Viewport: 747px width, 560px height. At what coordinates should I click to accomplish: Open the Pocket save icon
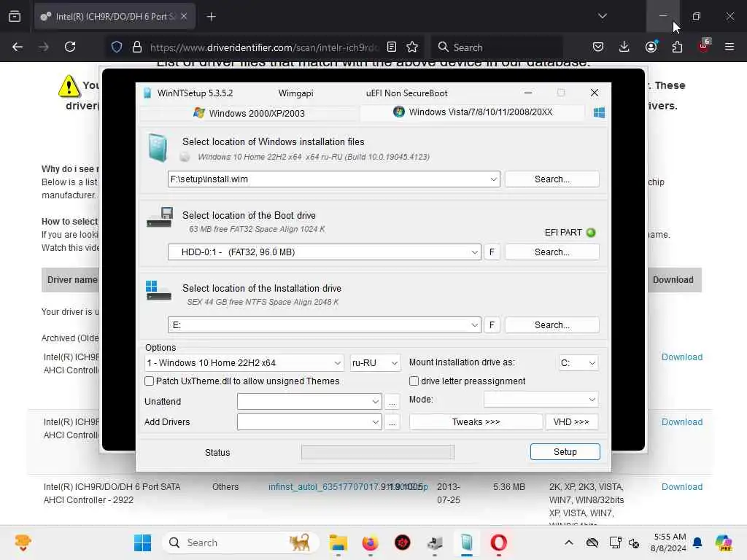(598, 47)
